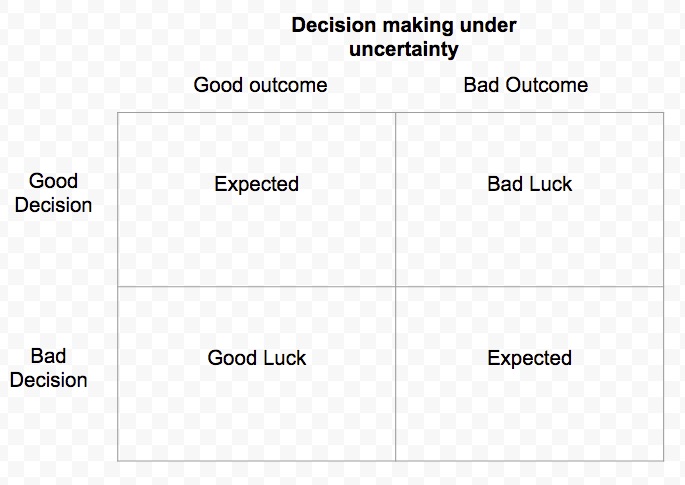This screenshot has height=485, width=685.
Task: Click the table's top-left corner
Action: pos(118,113)
